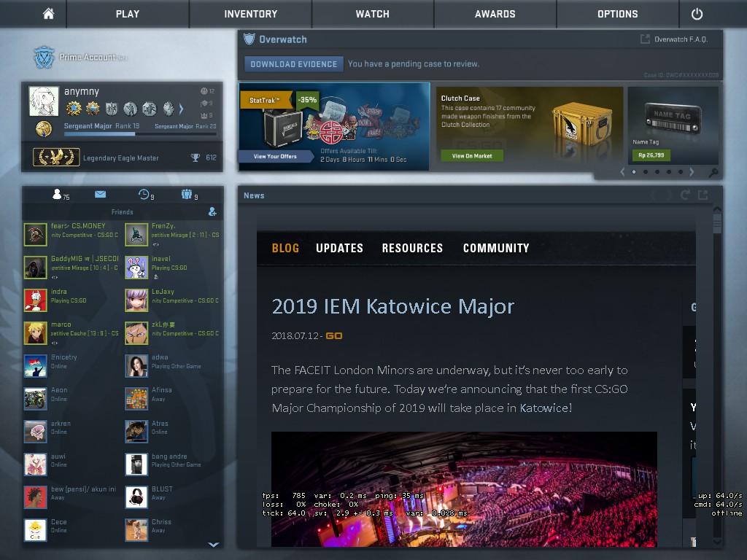Select the second store carousel dot
This screenshot has width=747, height=560.
[x=646, y=172]
